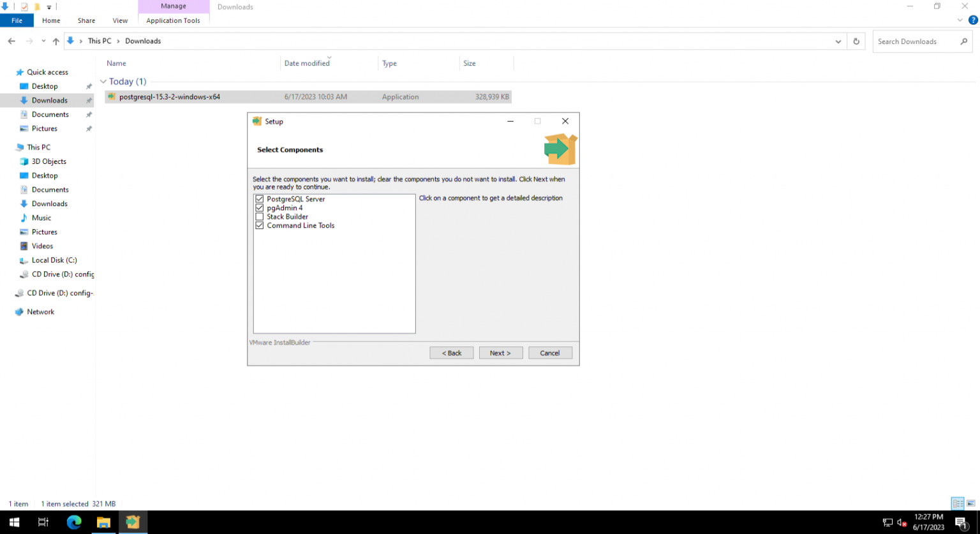This screenshot has width=980, height=534.
Task: Navigate up one folder level
Action: pyautogui.click(x=56, y=41)
